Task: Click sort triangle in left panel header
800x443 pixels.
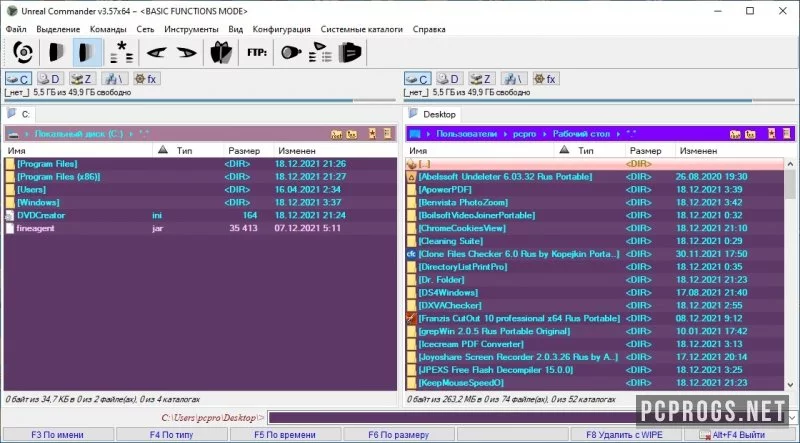Action: coord(163,150)
